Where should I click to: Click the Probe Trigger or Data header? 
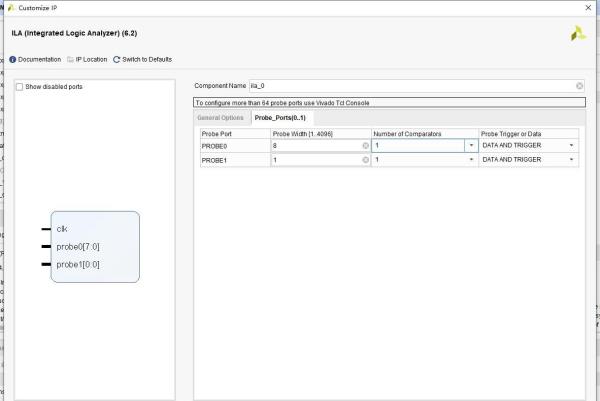pos(528,134)
